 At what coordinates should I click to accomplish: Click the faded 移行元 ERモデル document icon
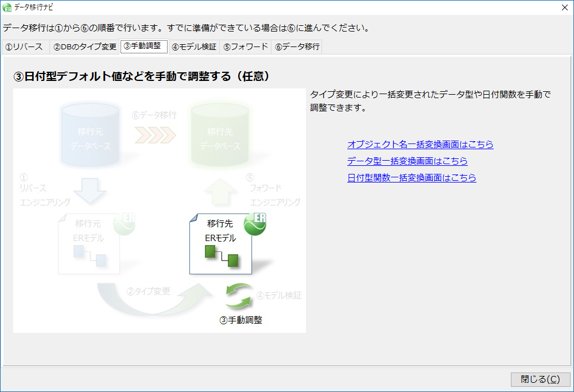click(x=89, y=244)
